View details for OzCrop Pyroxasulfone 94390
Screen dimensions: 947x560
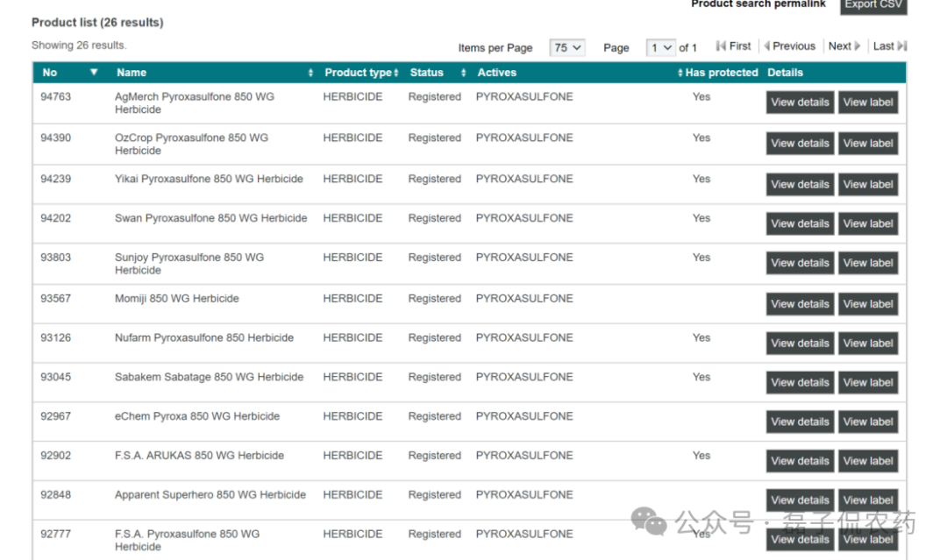[801, 143]
